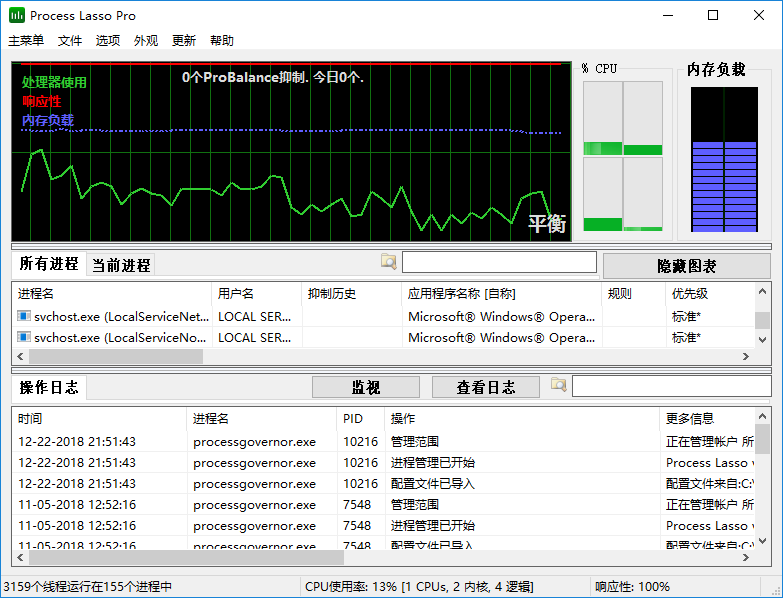This screenshot has height=598, width=783.
Task: Click 标准* priority of LocalServiceNet svchost row
Action: point(687,316)
